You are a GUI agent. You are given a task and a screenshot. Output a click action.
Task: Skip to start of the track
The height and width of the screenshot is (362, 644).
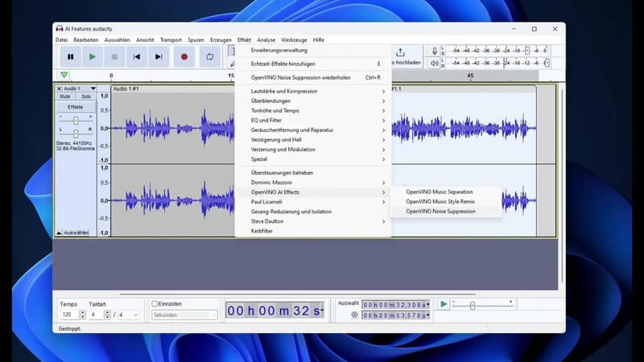[137, 57]
